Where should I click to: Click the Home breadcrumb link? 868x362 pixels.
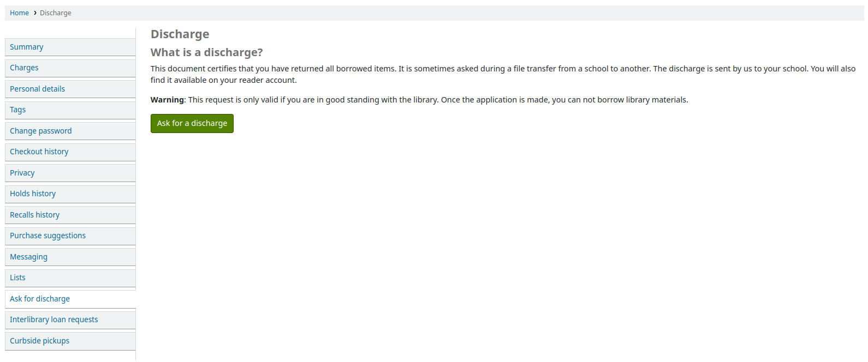19,13
